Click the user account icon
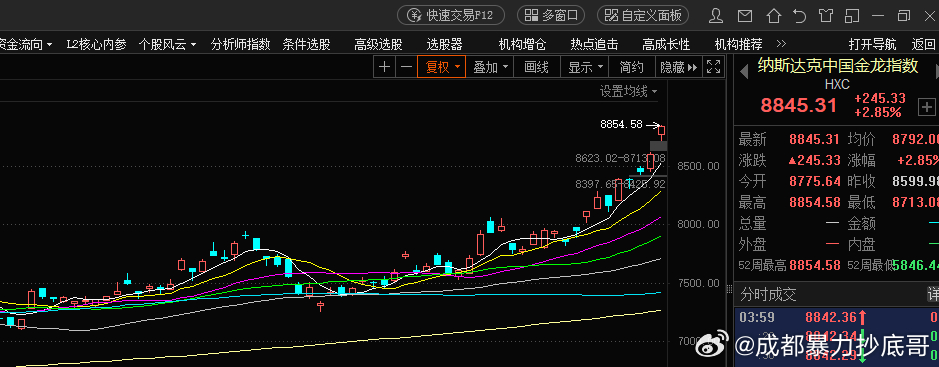 tap(716, 15)
